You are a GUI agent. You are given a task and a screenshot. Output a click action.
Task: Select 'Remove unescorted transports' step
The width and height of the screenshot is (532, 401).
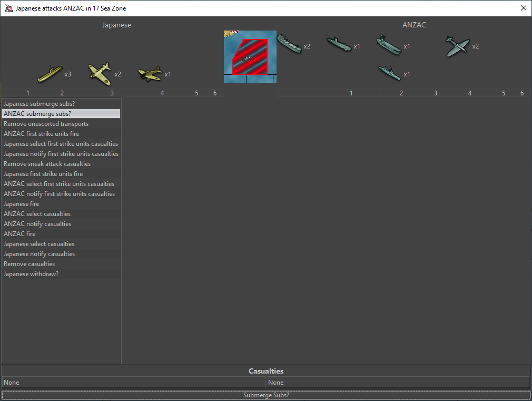(61, 124)
